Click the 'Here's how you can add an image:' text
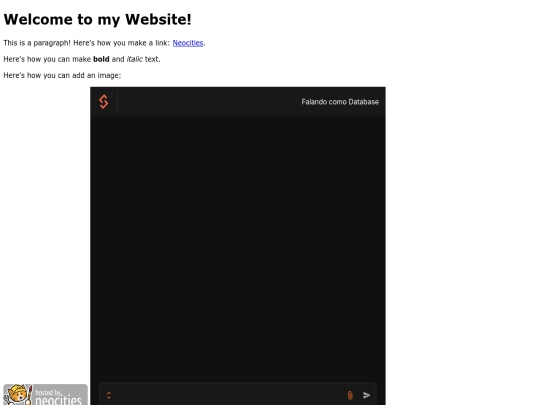540x405 pixels. tap(62, 75)
